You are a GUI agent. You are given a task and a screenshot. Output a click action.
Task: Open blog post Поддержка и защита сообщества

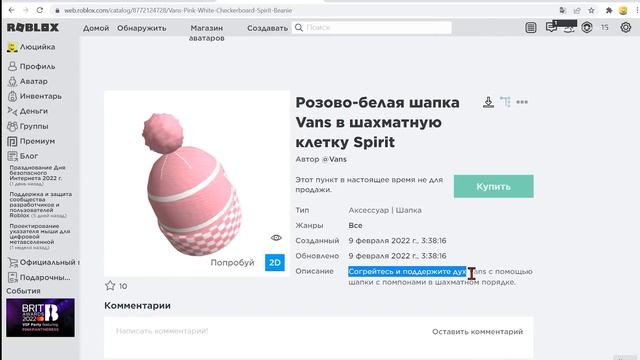click(40, 204)
